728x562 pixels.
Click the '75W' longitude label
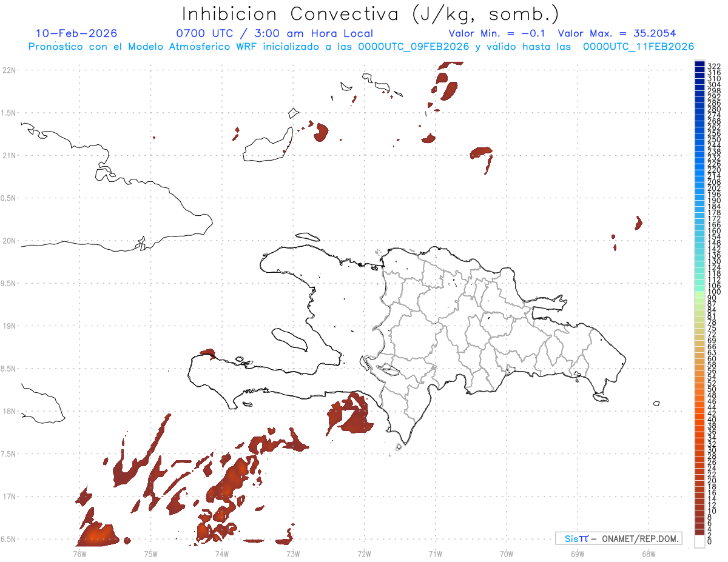150,554
